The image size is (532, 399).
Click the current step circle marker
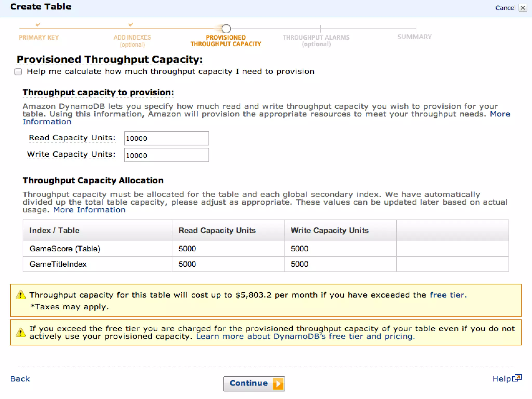[x=226, y=28]
